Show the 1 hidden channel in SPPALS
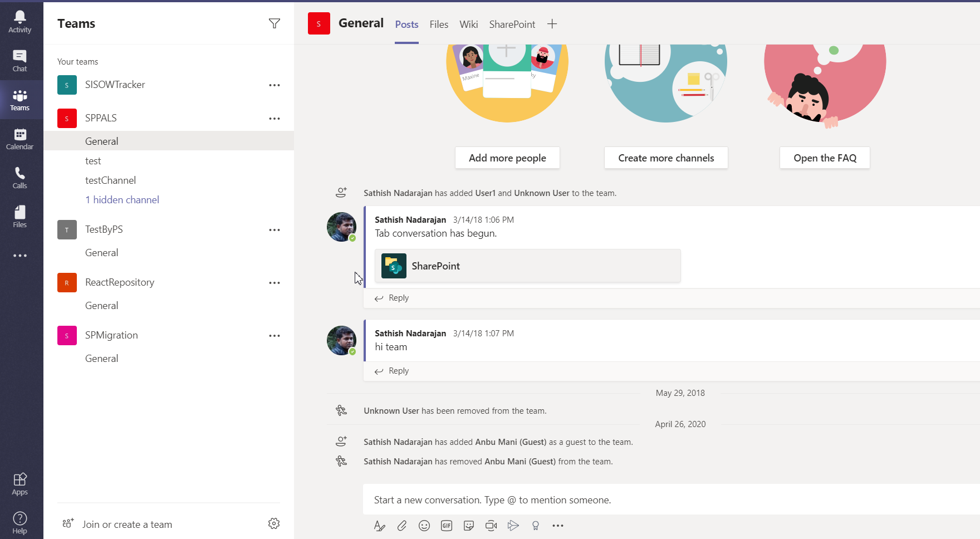 [x=122, y=199]
